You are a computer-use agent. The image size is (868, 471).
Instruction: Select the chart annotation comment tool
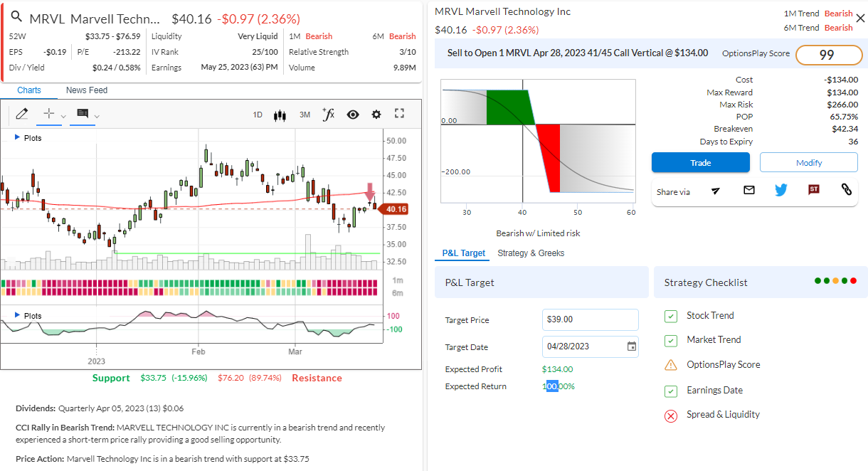coord(83,114)
